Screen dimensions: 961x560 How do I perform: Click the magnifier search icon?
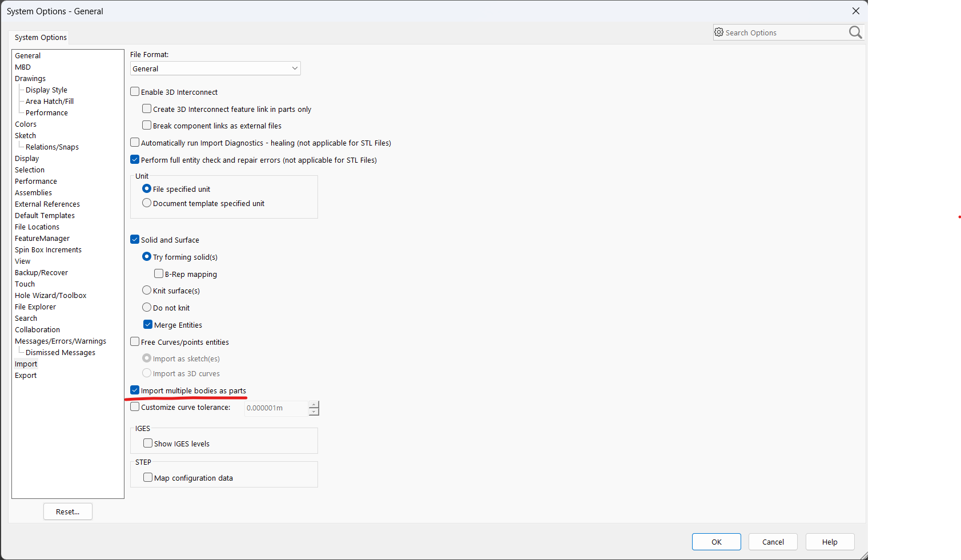855,33
